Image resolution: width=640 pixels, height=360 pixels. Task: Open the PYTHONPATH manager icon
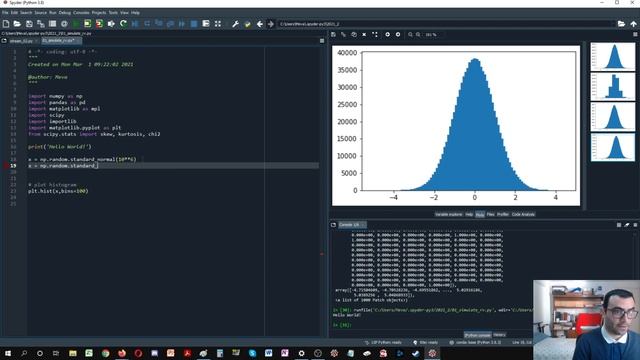[x=247, y=24]
